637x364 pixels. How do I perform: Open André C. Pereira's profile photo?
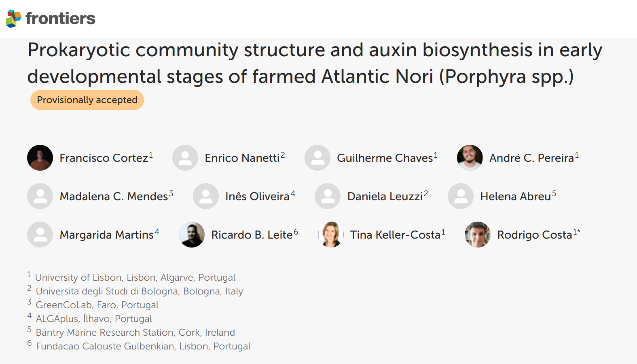coord(470,158)
